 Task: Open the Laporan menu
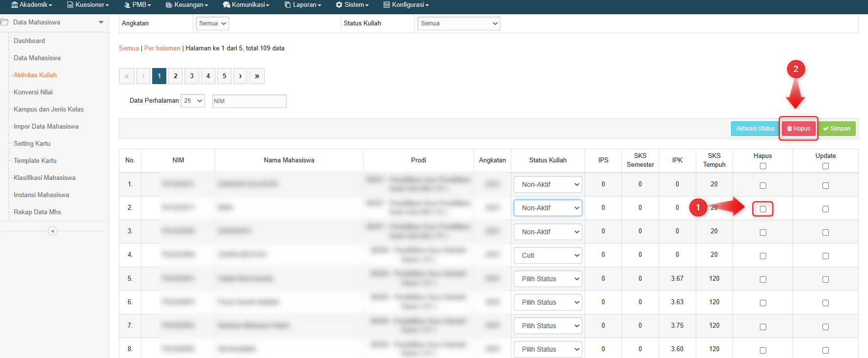point(303,5)
